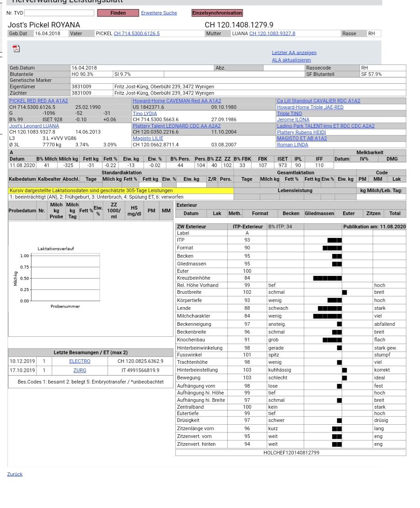Open father link CH 714.5300.6126.5
420x508 pixels.
click(136, 33)
